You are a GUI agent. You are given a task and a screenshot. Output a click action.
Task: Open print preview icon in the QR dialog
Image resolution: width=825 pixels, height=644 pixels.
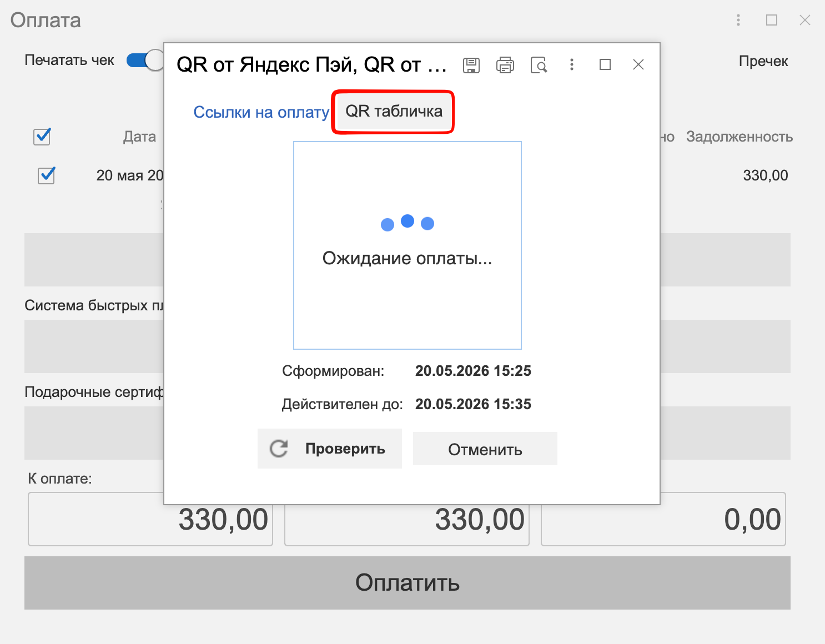539,65
